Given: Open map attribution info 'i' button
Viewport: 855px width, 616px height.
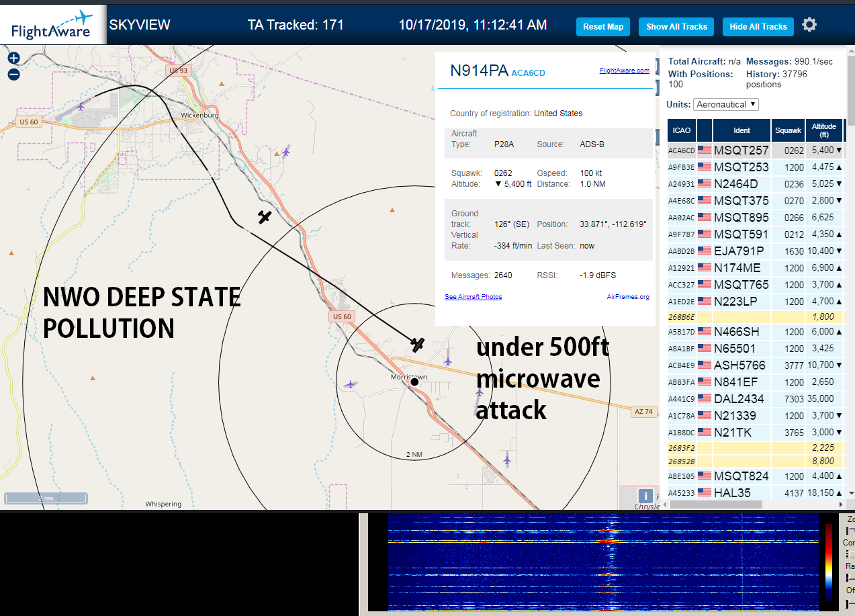Looking at the screenshot, I should coord(645,496).
